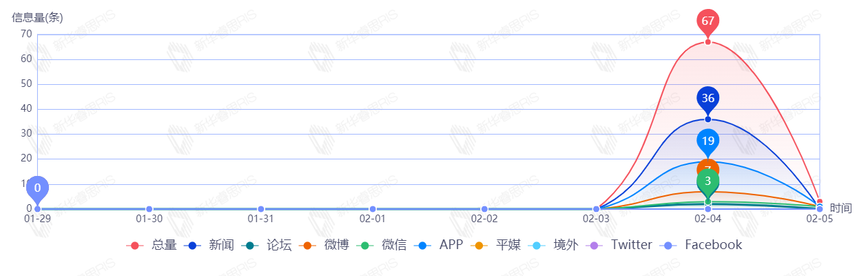Image resolution: width=868 pixels, height=276 pixels.
Task: Select the data point at 02-03
Action: [x=596, y=209]
